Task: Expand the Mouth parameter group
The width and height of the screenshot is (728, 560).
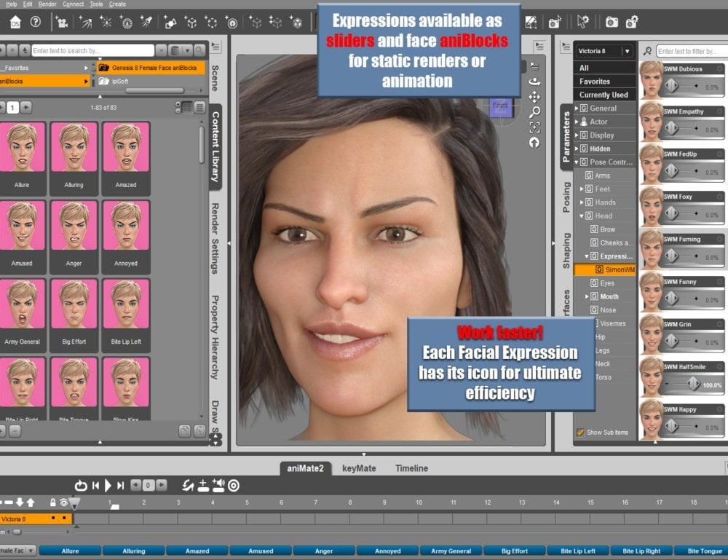Action: pos(588,296)
